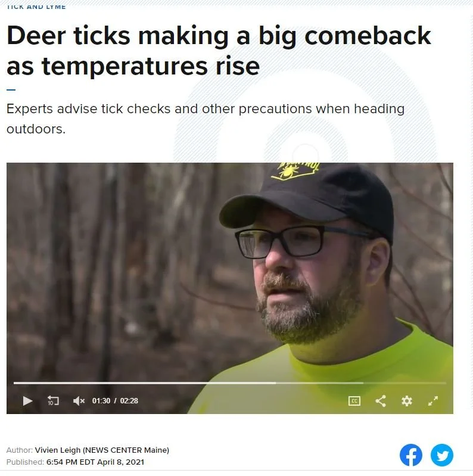Click the end of the video timeline
The width and height of the screenshot is (473, 476).
(444, 383)
